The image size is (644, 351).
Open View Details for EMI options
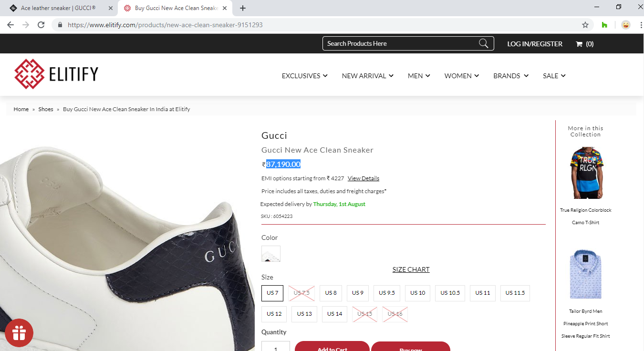364,178
